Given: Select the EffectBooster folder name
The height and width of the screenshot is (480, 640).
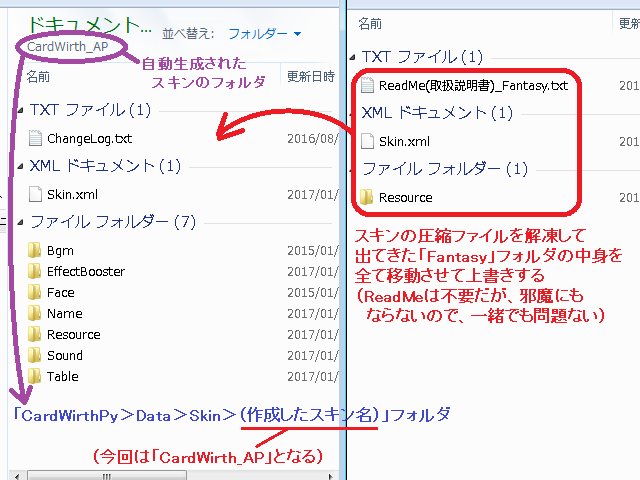Looking at the screenshot, I should [x=86, y=271].
